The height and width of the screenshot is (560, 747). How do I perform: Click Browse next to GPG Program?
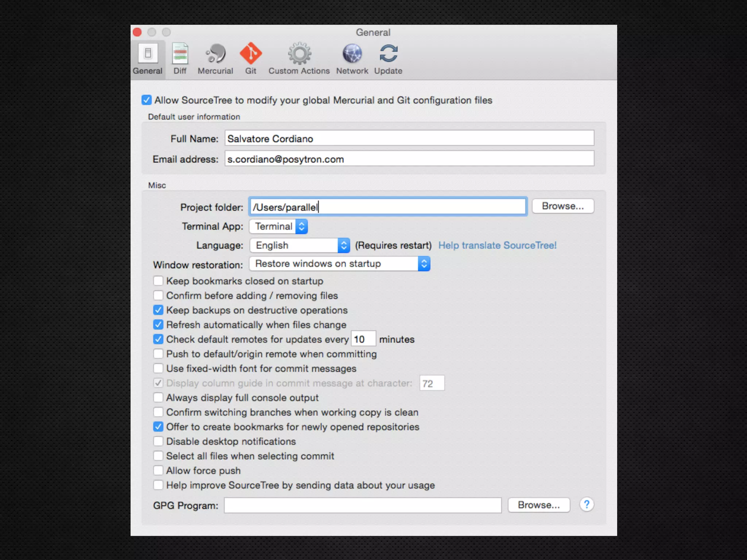pyautogui.click(x=538, y=505)
